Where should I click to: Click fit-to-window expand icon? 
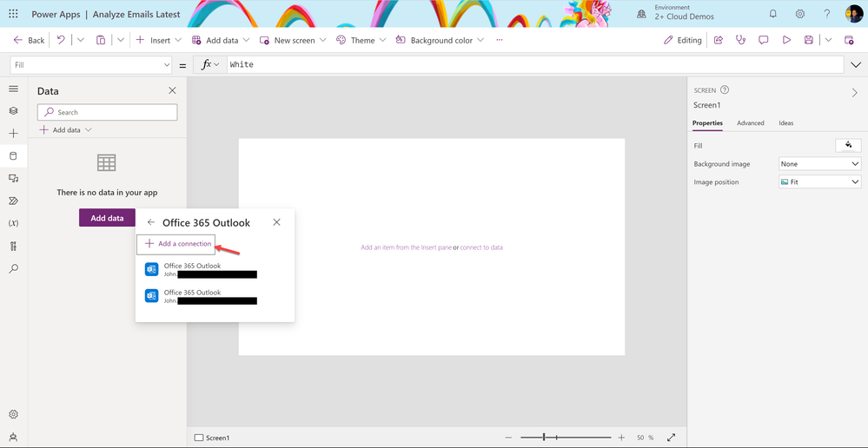point(671,438)
